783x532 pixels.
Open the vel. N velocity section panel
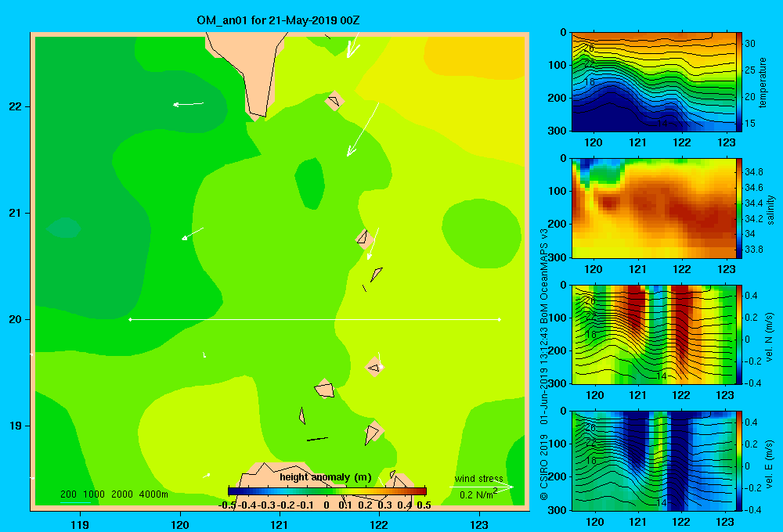[x=654, y=334]
